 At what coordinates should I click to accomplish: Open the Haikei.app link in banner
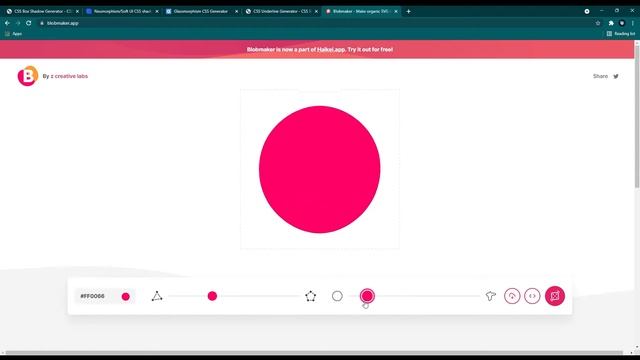(x=331, y=49)
